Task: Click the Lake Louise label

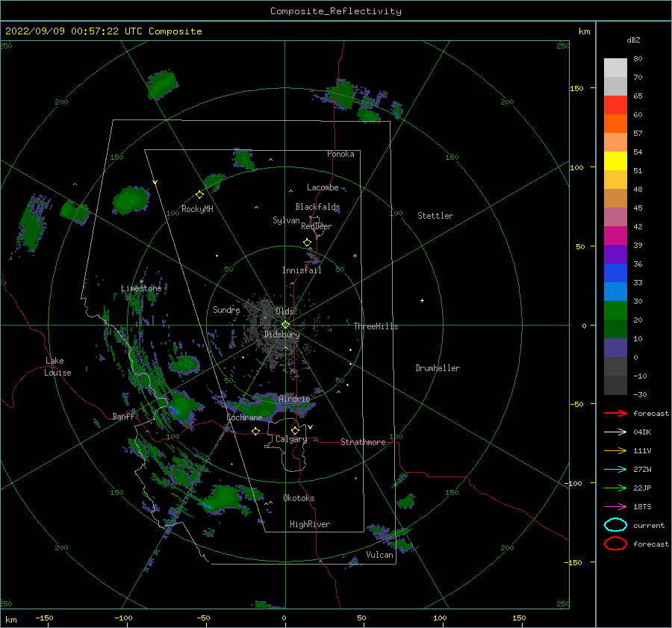Action: coord(57,367)
